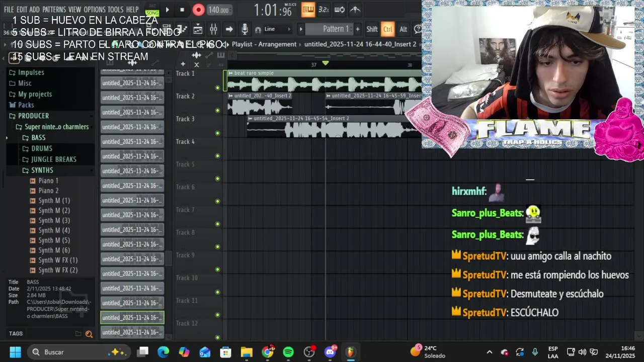The width and height of the screenshot is (644, 362).
Task: Open Google Chrome from the taskbar
Action: (x=268, y=352)
